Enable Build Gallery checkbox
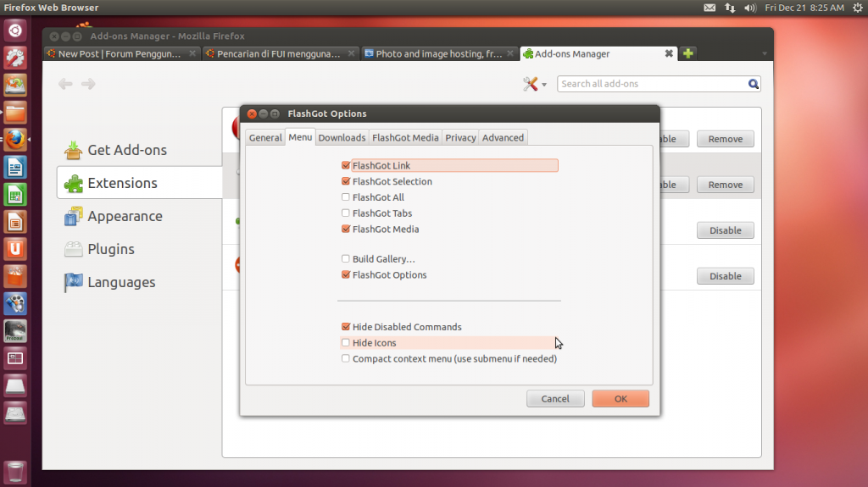868x487 pixels. point(346,258)
